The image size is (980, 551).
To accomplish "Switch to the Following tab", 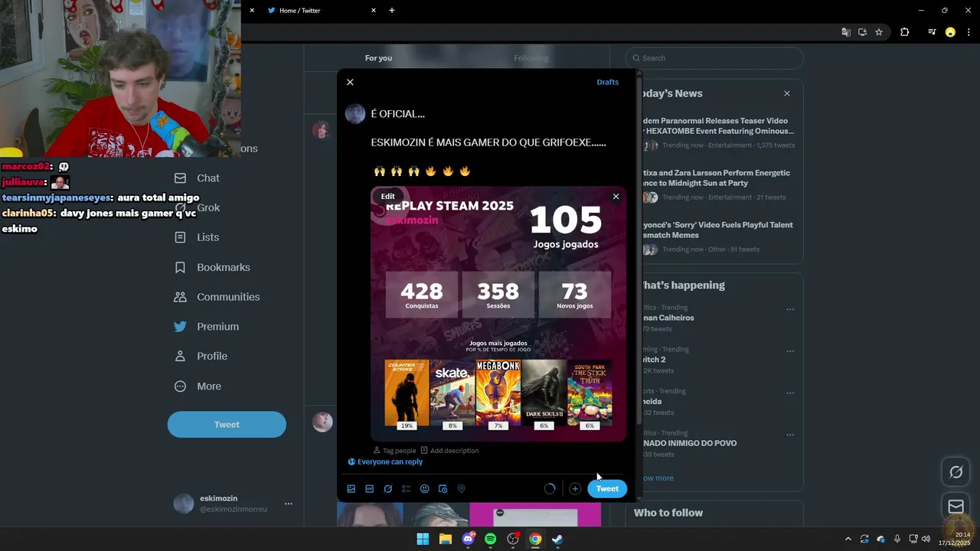I will (531, 58).
